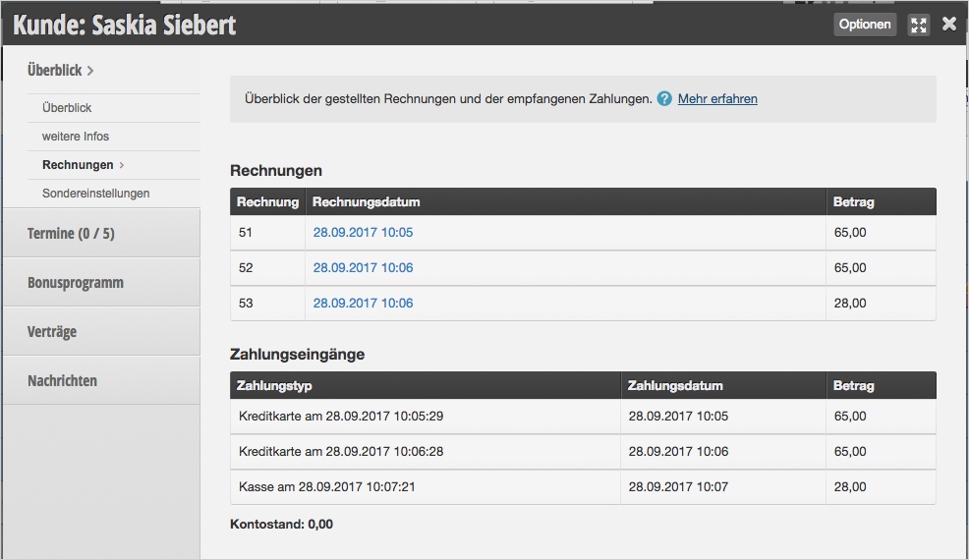Image resolution: width=969 pixels, height=560 pixels.
Task: Go to weitere Infos
Action: click(76, 137)
